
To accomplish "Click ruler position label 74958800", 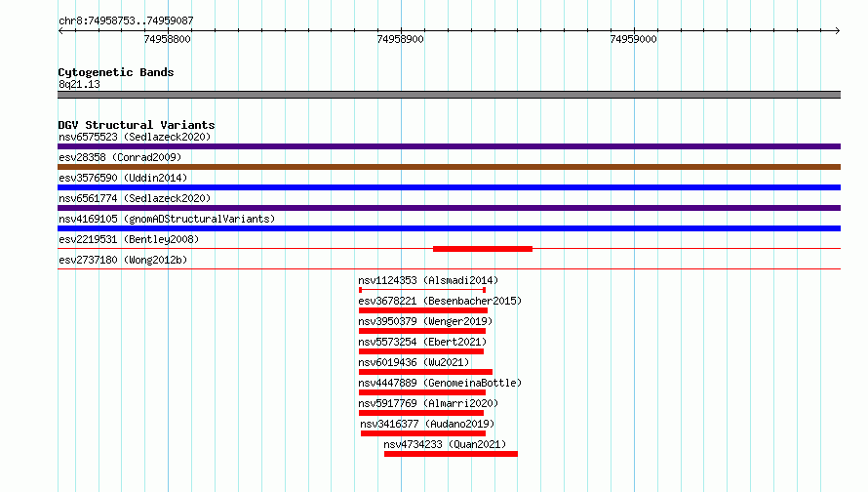I will pyautogui.click(x=167, y=39).
